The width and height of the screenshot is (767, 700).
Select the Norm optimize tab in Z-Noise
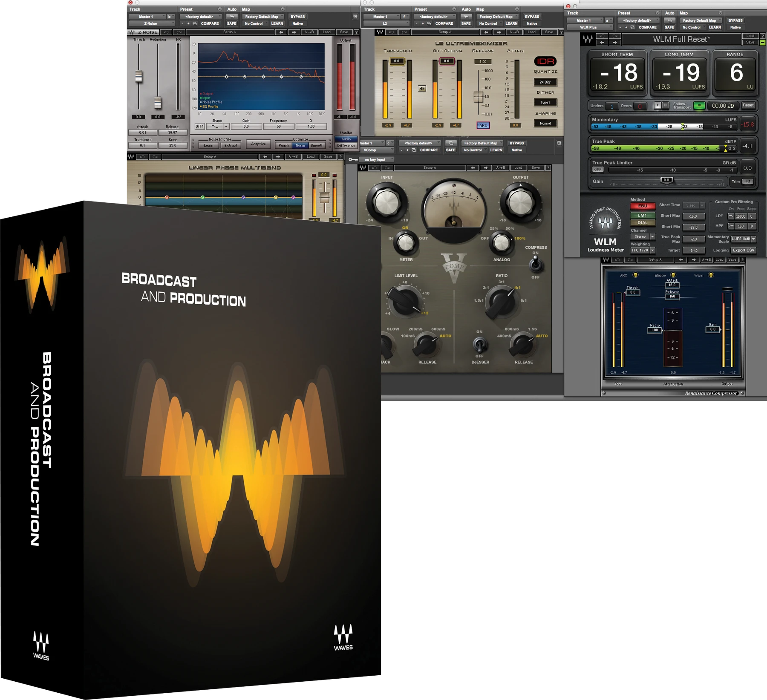point(300,146)
